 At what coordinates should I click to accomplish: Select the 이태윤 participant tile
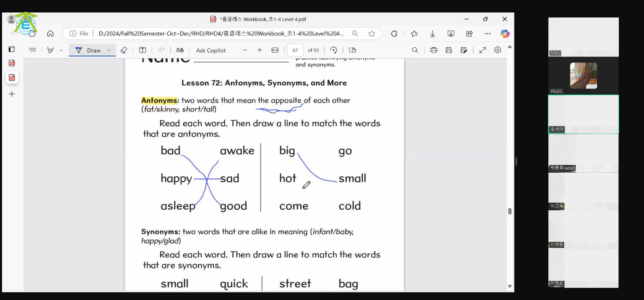tap(583, 230)
